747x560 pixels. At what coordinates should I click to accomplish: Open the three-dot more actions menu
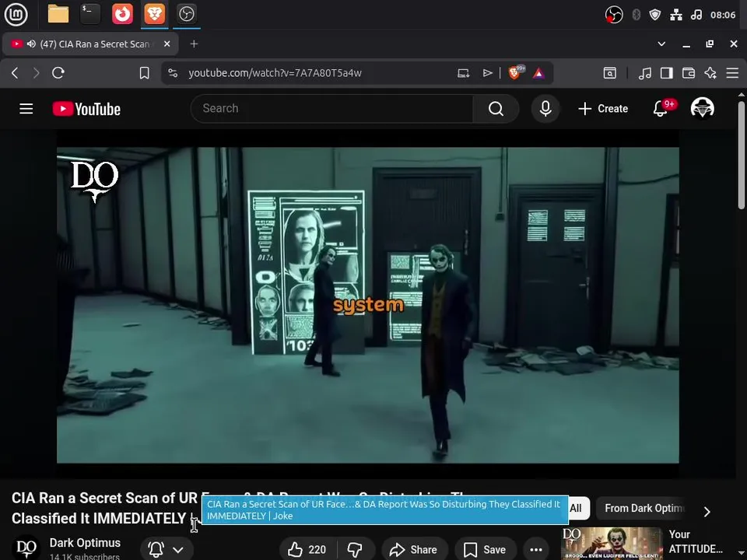[536, 550]
